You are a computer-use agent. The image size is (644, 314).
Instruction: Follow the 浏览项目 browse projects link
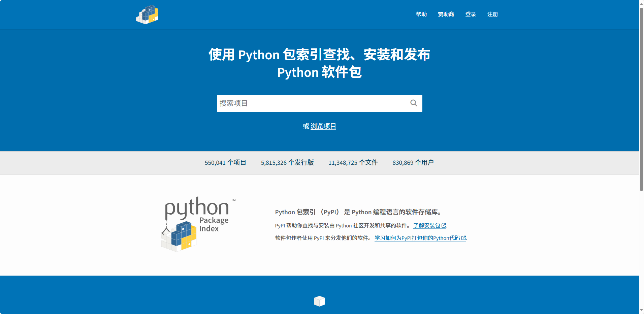click(x=323, y=126)
